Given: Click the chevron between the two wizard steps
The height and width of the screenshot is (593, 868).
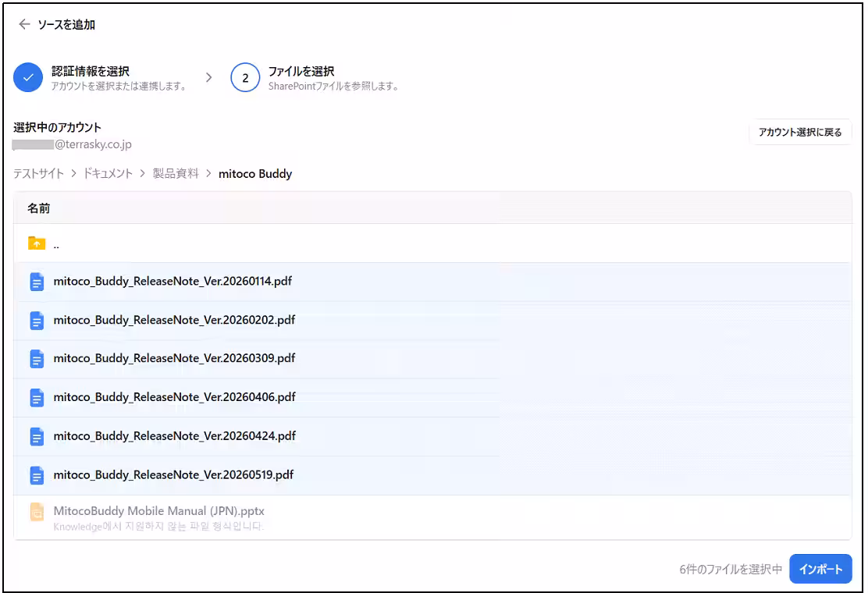Looking at the screenshot, I should coord(208,77).
